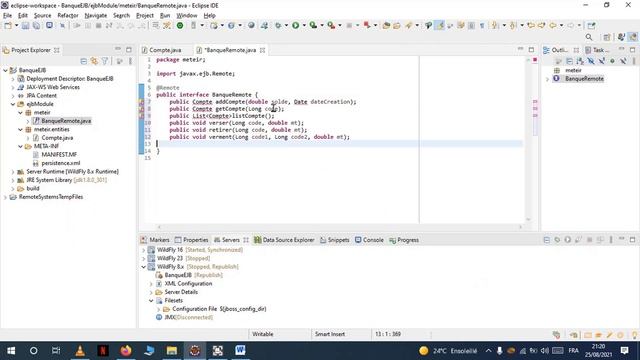
Task: Collapse the META-INF folder
Action: (x=20, y=146)
